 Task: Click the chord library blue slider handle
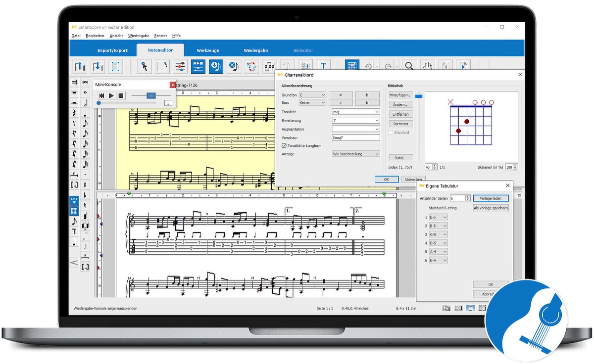point(419,96)
